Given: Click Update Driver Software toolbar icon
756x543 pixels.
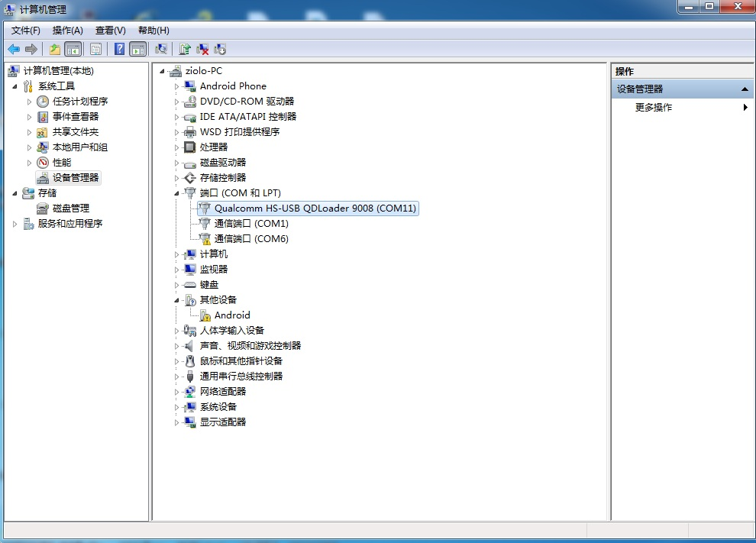Looking at the screenshot, I should coord(185,49).
